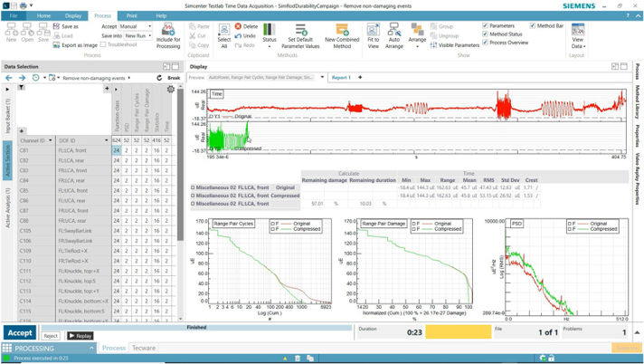This screenshot has height=364, width=644.
Task: Click the Include for Processing icon
Action: pyautogui.click(x=168, y=30)
